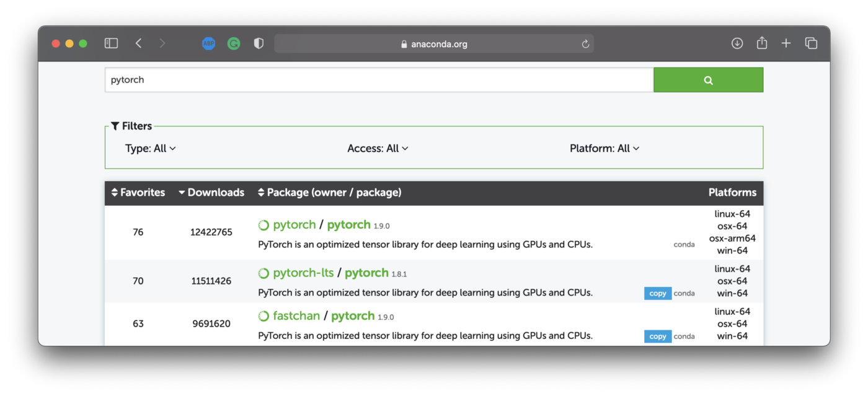Click the Grammarly extension icon

(x=234, y=43)
